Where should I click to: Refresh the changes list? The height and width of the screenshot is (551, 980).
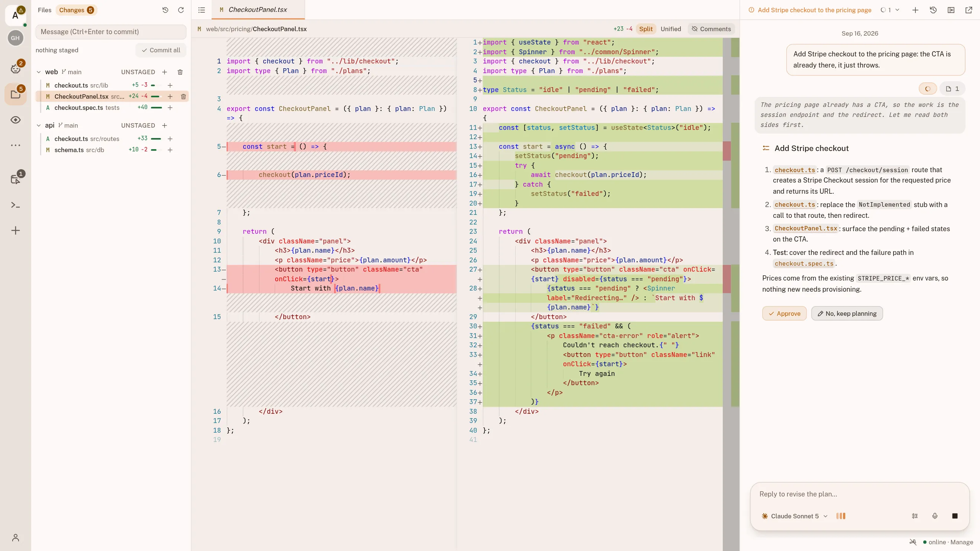[x=181, y=10]
